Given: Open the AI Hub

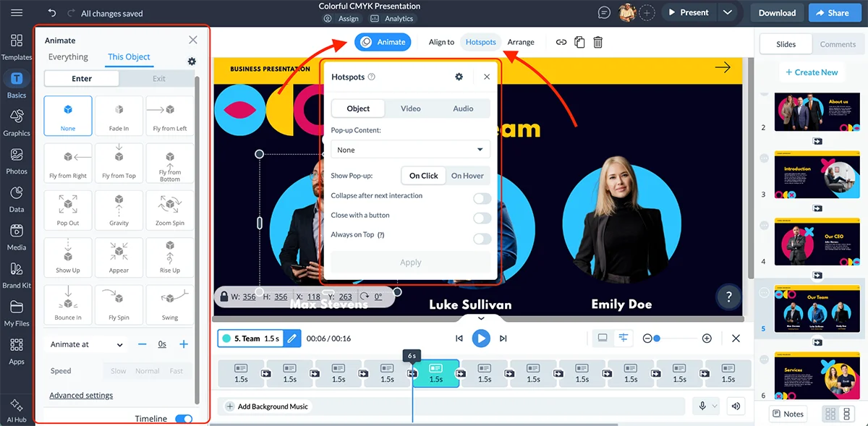Looking at the screenshot, I should click(x=17, y=409).
